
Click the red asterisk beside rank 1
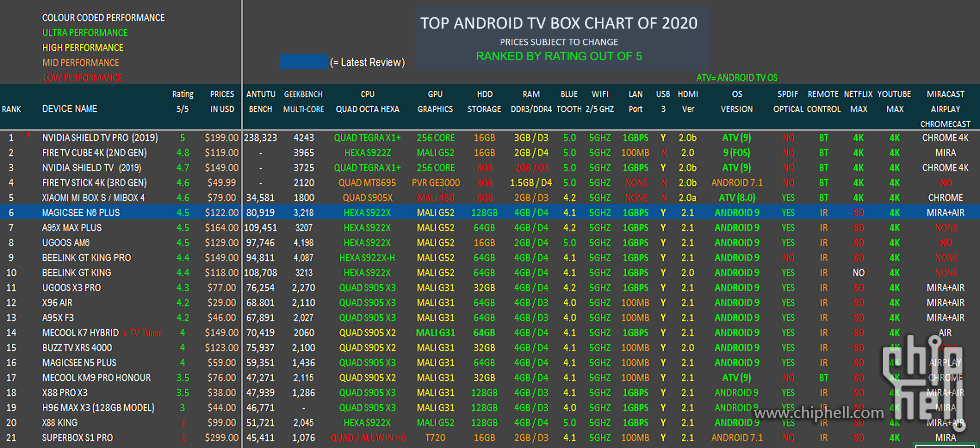click(x=28, y=135)
